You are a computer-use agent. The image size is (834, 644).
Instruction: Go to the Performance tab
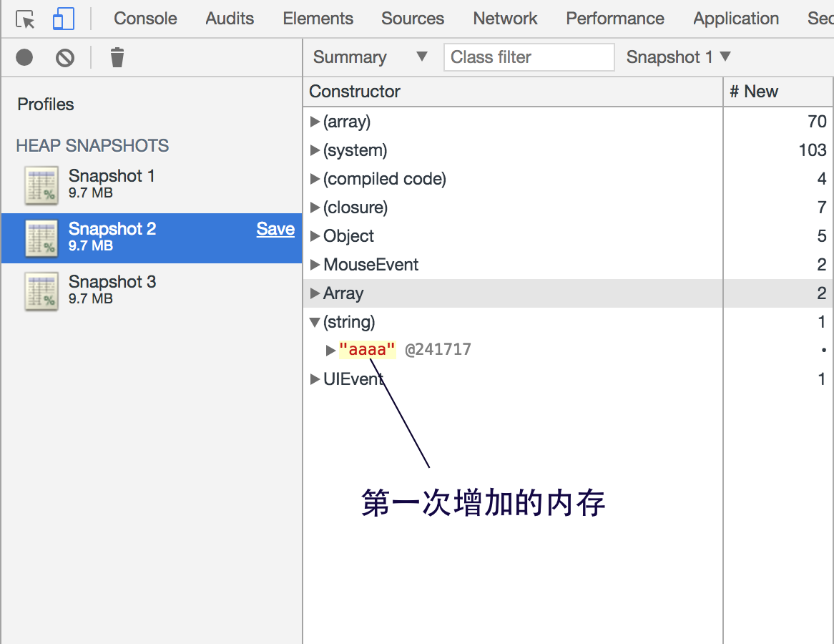point(615,19)
